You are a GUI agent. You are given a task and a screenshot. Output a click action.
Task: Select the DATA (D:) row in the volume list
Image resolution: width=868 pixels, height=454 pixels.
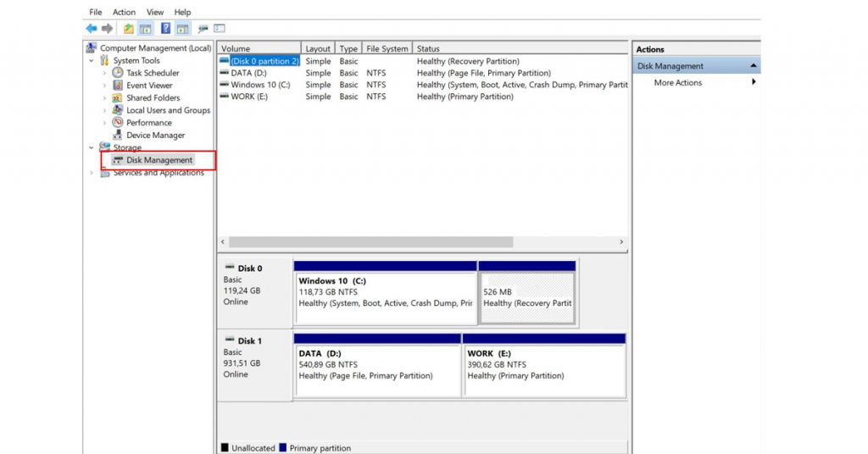coord(424,73)
